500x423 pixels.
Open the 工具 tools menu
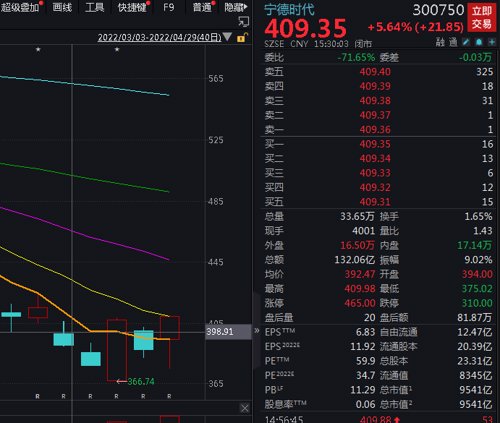point(94,7)
